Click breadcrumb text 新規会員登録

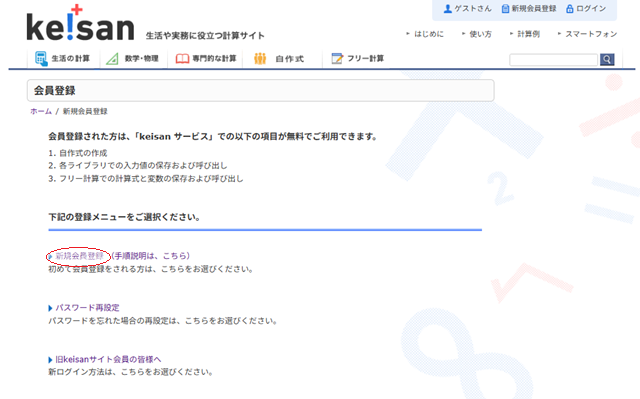pyautogui.click(x=85, y=111)
